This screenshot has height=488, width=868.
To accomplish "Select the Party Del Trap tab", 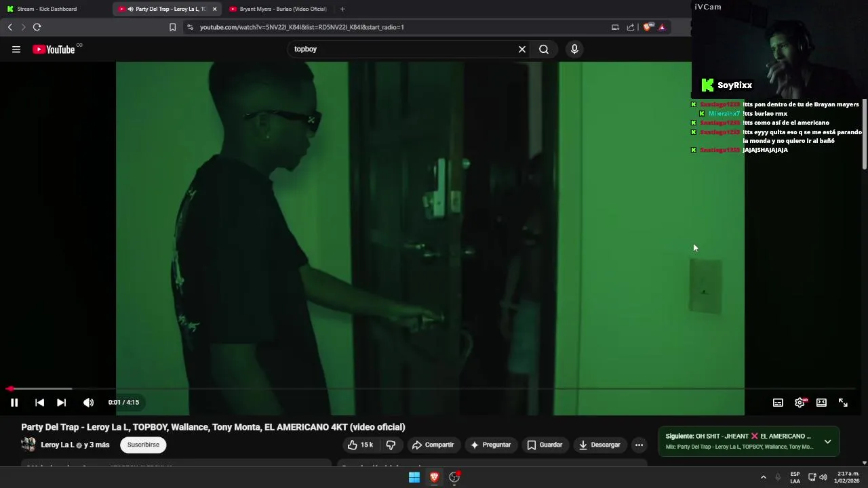I will 165,9.
